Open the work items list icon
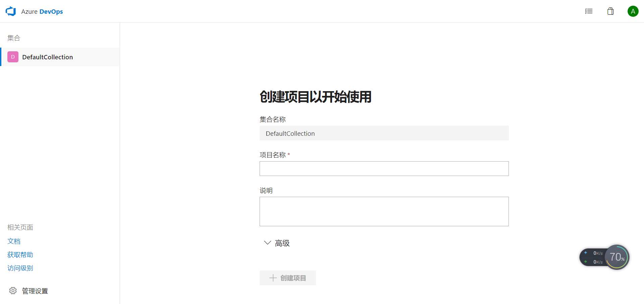Image resolution: width=644 pixels, height=304 pixels. (x=589, y=11)
